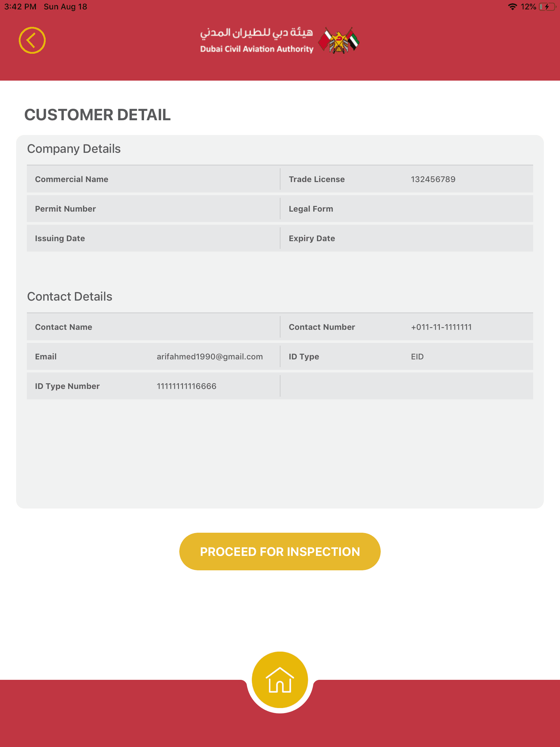Select the email arifahmed1990@gmail.com
Screen dimensions: 560x747
pos(209,357)
